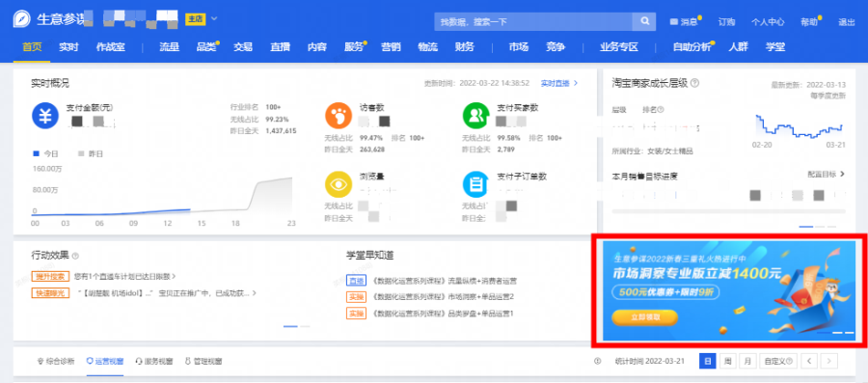The height and width of the screenshot is (383, 868).
Task: Open the 财务 navigation tab
Action: 465,47
